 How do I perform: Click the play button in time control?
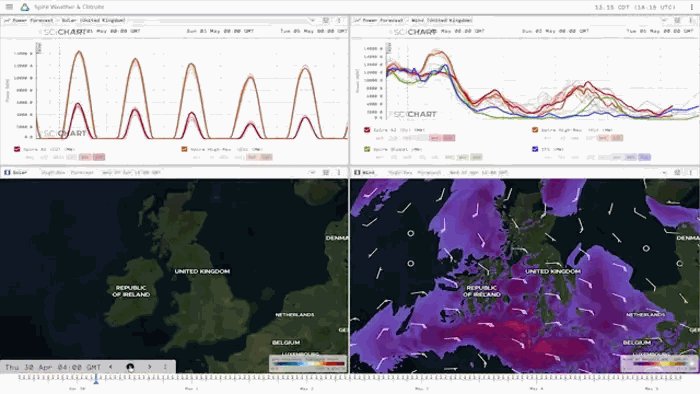(130, 367)
